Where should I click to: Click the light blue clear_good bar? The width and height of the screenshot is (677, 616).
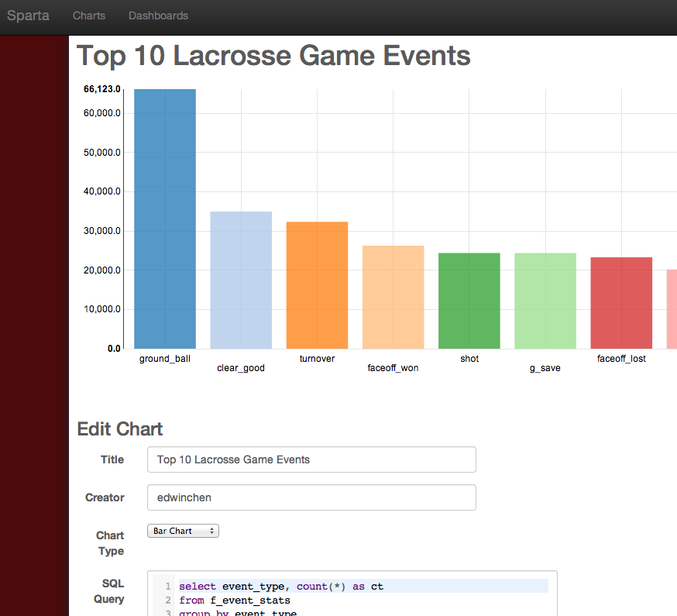pyautogui.click(x=241, y=280)
